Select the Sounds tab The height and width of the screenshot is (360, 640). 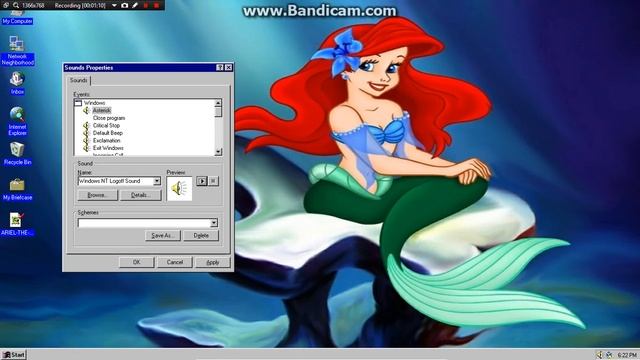[78, 80]
